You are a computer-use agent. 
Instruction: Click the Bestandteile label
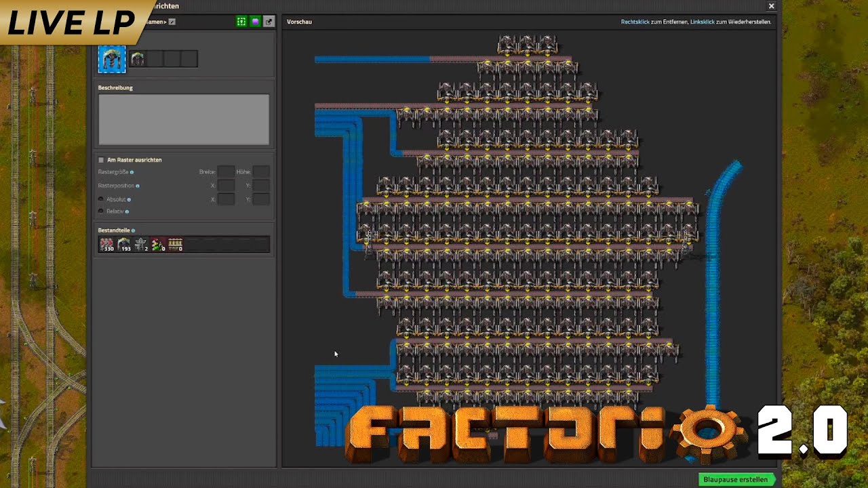[x=113, y=230]
